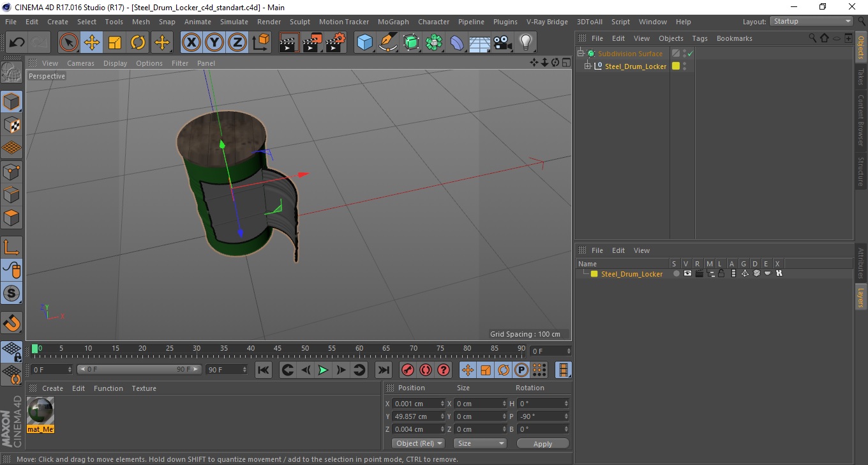Click the Apply button
868x465 pixels.
(542, 443)
